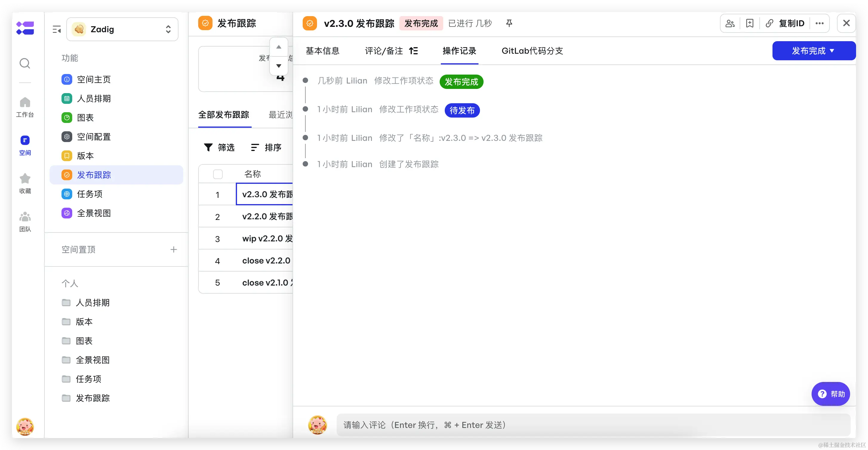Click the down arrow to go to next item
Image resolution: width=868 pixels, height=450 pixels.
coord(279,66)
